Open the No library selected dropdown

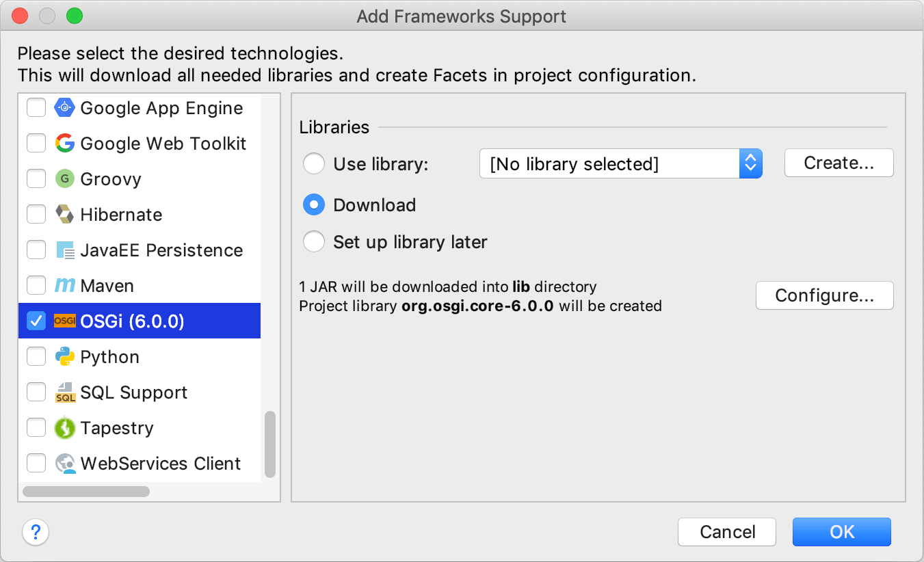tap(620, 164)
